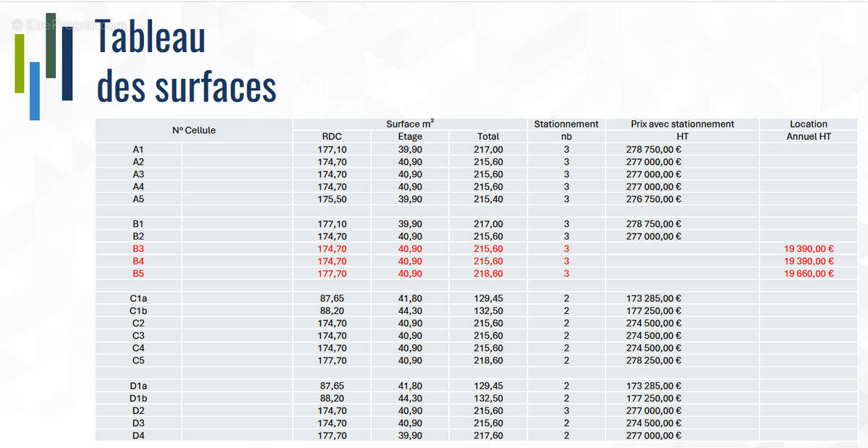Select cell label C1a
868x448 pixels.
138,298
